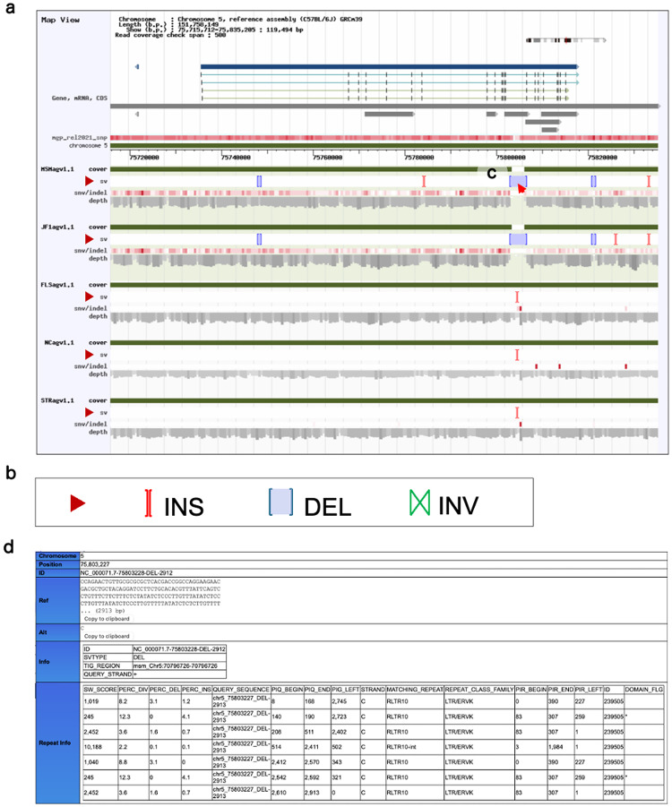Click the thick blue gene bar in Gene track
This screenshot has width=672, height=807.
coord(389,66)
